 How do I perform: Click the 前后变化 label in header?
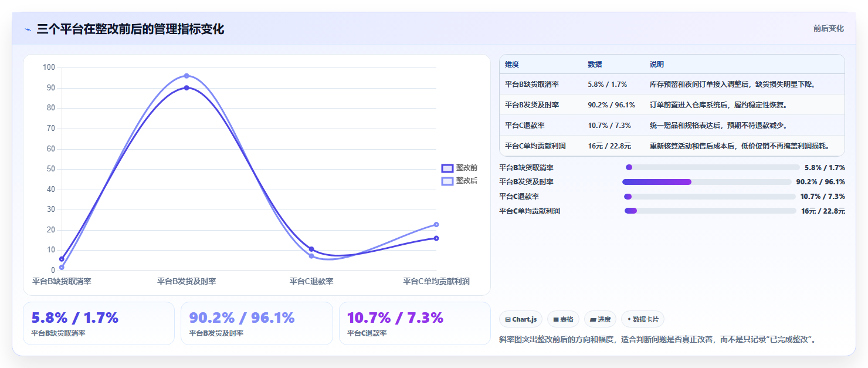(x=828, y=28)
